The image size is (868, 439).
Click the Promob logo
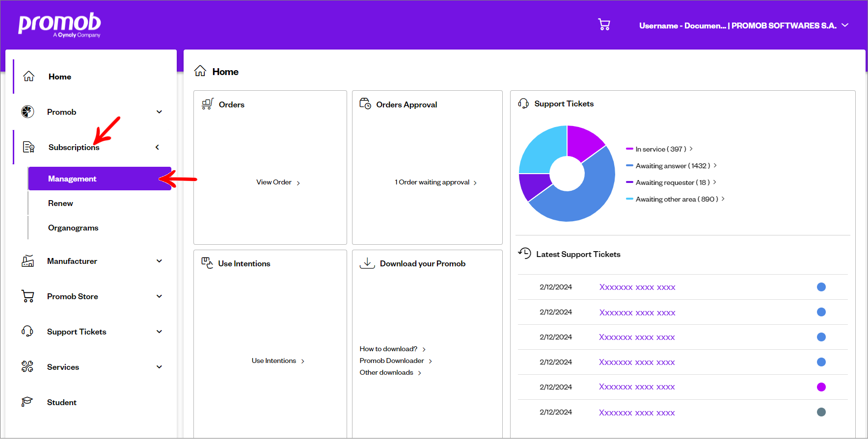click(x=59, y=25)
